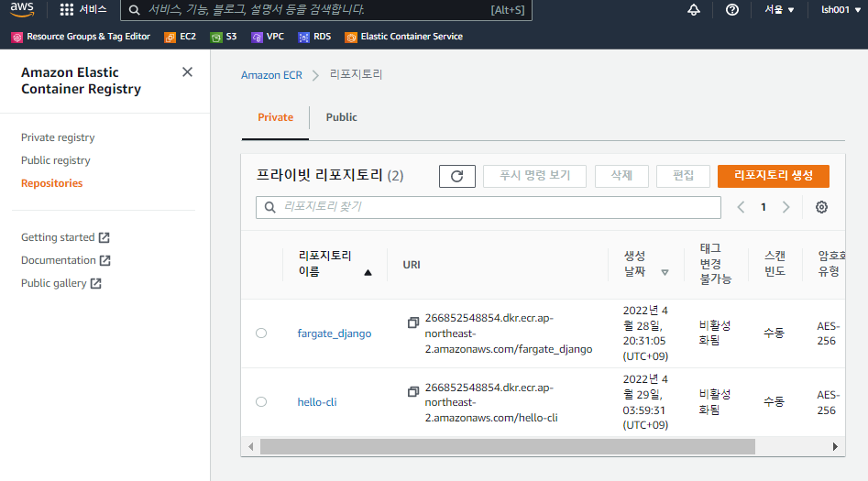868x481 pixels.
Task: Open the RDS service shortcut
Action: [314, 37]
